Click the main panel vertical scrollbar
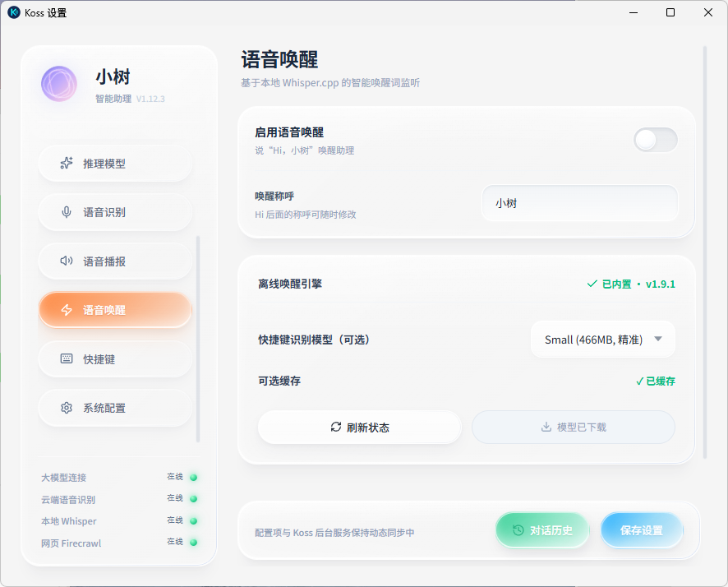Screen dimensions: 728x587 [x=705, y=252]
